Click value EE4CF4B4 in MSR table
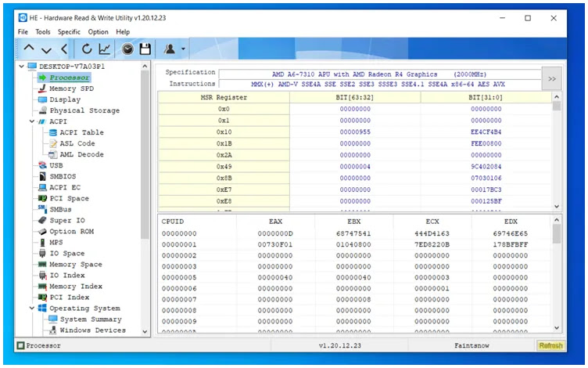588x368 pixels. click(x=486, y=132)
